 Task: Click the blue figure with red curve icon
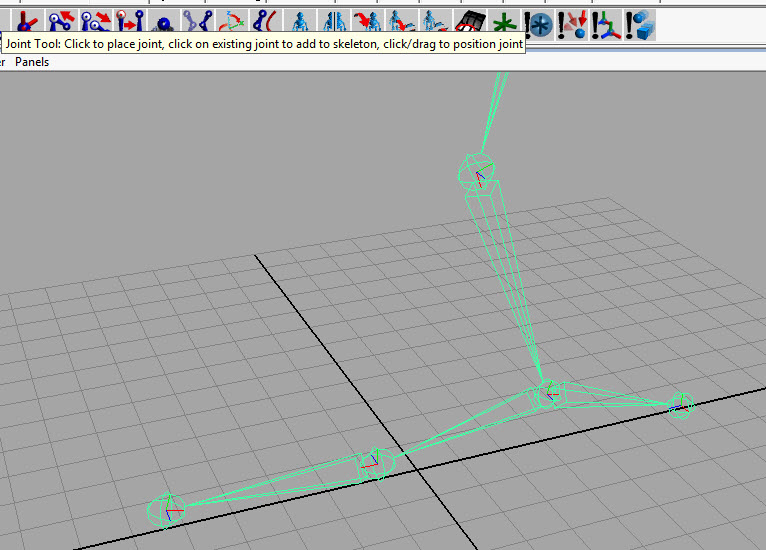pos(402,22)
